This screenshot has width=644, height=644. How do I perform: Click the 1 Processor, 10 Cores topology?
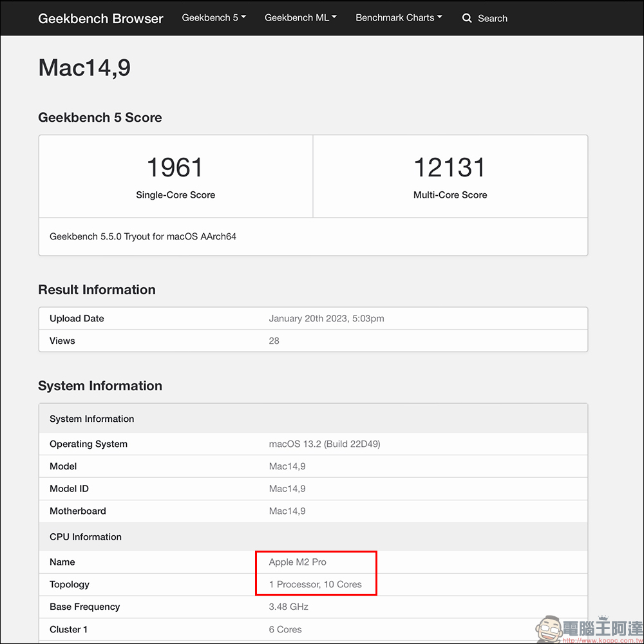[x=315, y=584]
